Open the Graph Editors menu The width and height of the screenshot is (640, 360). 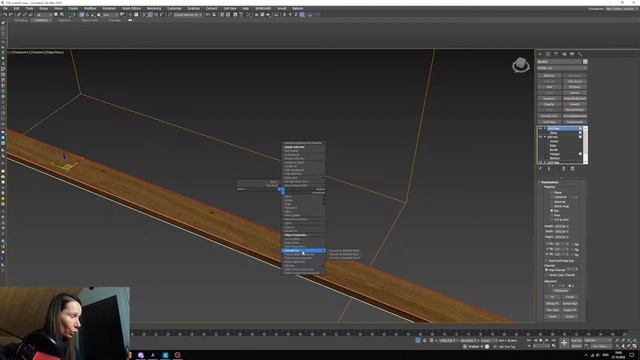coord(131,8)
